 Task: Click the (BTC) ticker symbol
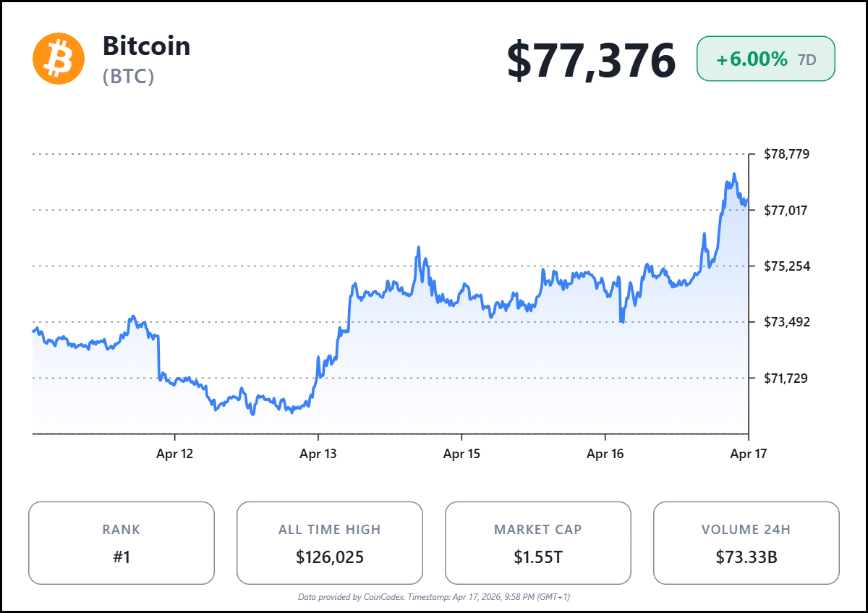pos(128,77)
